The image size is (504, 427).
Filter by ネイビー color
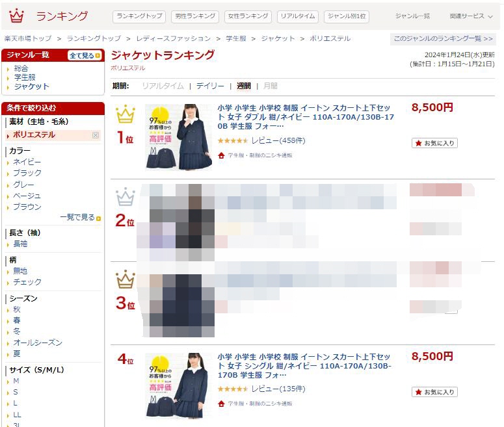(x=27, y=162)
